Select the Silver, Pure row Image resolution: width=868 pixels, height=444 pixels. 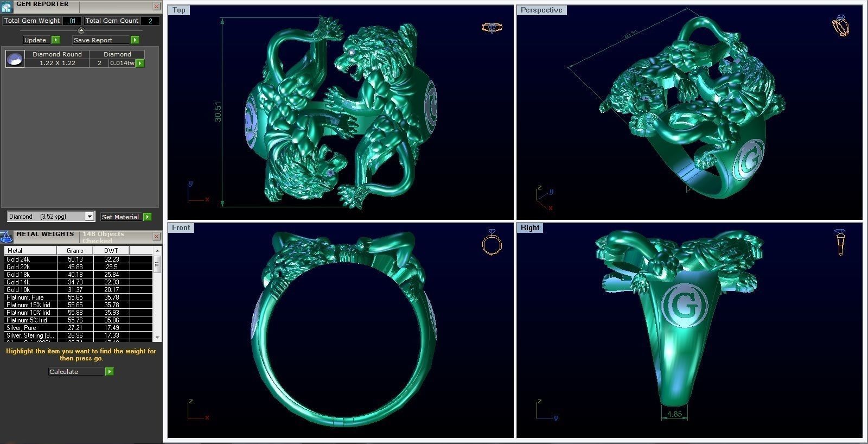tap(79, 328)
